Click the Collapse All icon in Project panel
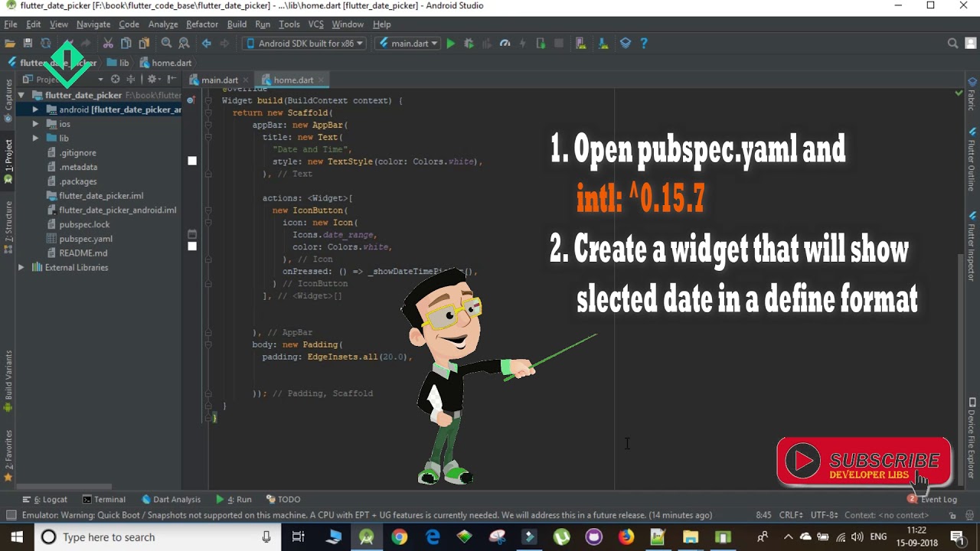The height and width of the screenshot is (551, 980). click(x=131, y=80)
